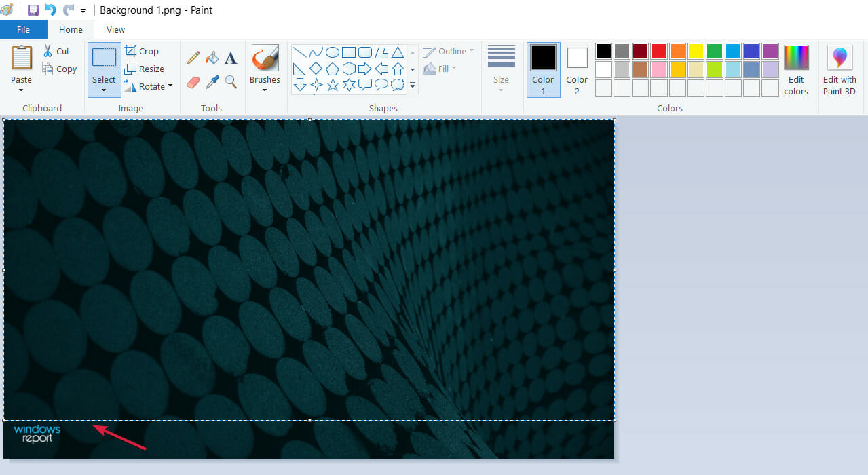Click the rectangular selection tool icon

coord(104,58)
